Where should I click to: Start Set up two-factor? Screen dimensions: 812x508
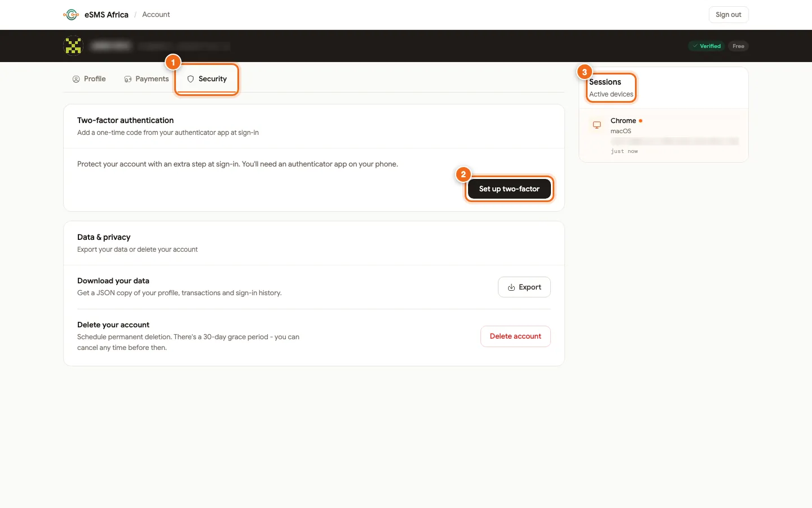[509, 189]
